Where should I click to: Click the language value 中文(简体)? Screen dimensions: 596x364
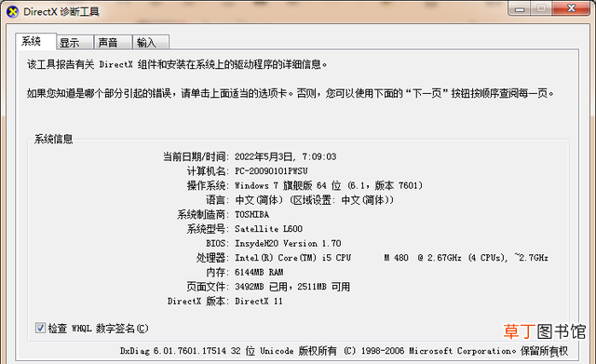click(x=259, y=200)
